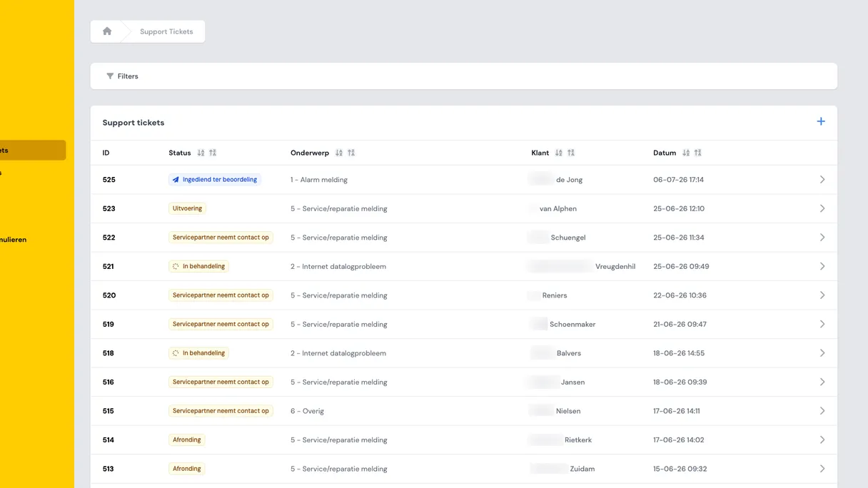Click the ID column header
The width and height of the screenshot is (868, 488).
[x=106, y=153]
